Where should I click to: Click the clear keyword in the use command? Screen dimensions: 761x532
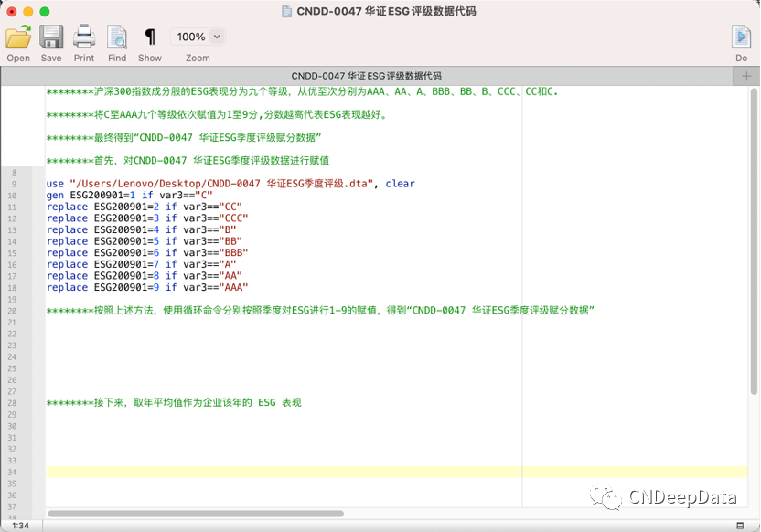click(401, 184)
